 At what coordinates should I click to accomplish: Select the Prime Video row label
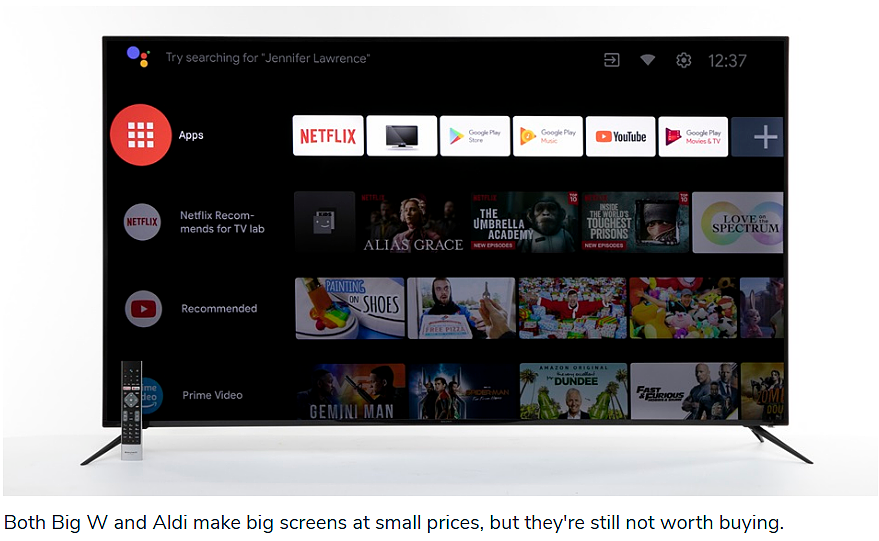click(x=212, y=395)
